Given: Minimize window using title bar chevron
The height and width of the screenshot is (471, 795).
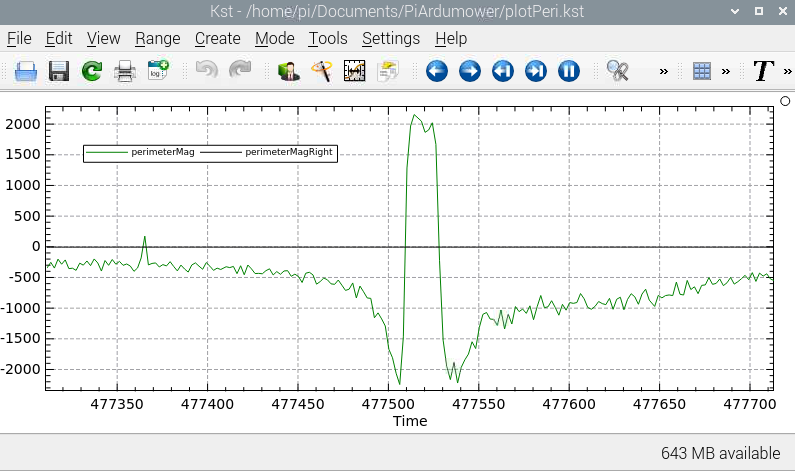Looking at the screenshot, I should [x=735, y=11].
